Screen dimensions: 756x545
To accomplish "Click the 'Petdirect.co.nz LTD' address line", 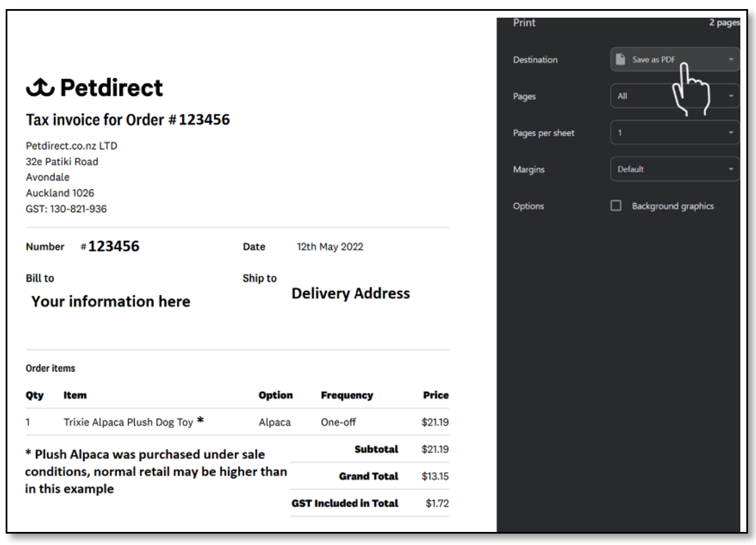I will (x=72, y=146).
